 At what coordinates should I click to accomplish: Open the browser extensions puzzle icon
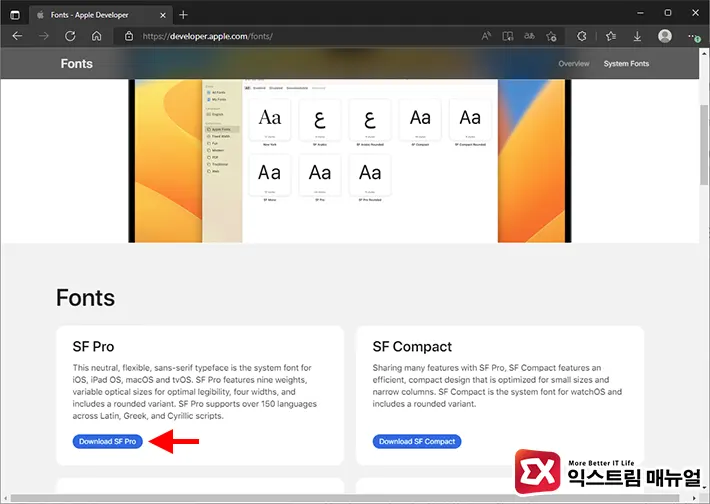click(x=583, y=36)
